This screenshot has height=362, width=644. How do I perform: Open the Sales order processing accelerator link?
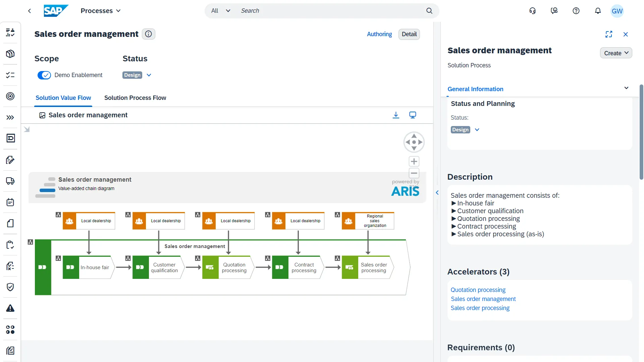(x=480, y=308)
